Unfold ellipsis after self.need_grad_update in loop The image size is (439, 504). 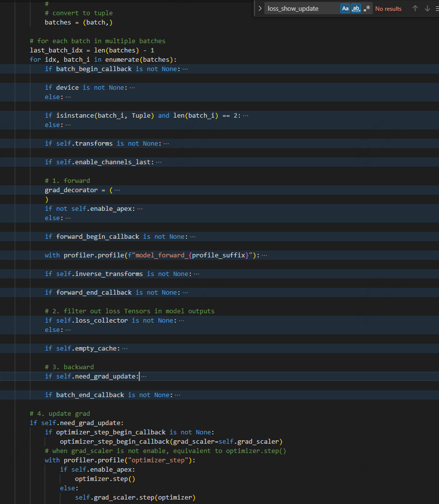pyautogui.click(x=144, y=377)
